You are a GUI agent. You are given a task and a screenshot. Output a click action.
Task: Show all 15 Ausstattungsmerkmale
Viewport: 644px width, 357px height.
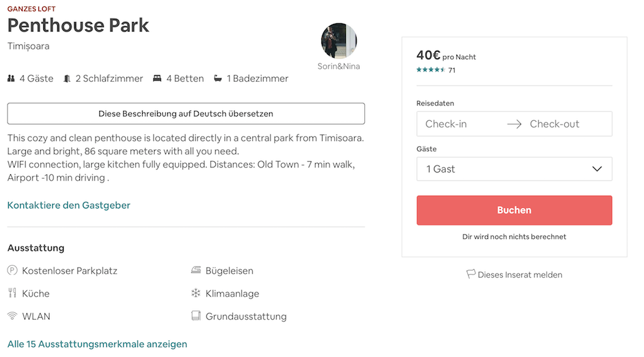(x=97, y=344)
